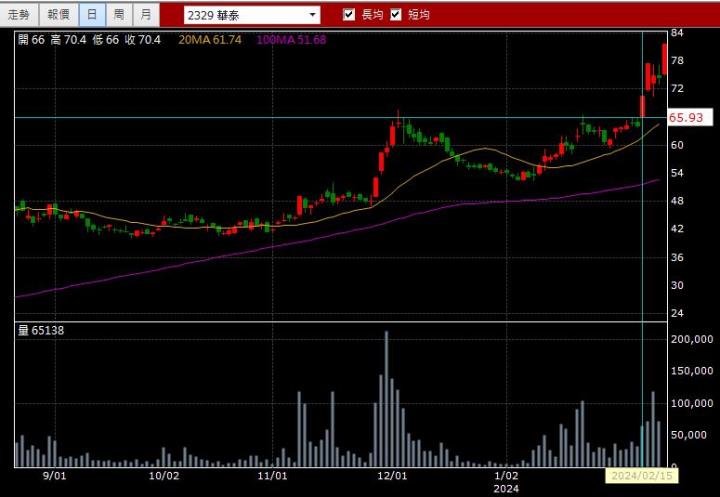Click the 收 70.4 closing price readout
Image resolution: width=720 pixels, height=497 pixels.
click(x=141, y=39)
